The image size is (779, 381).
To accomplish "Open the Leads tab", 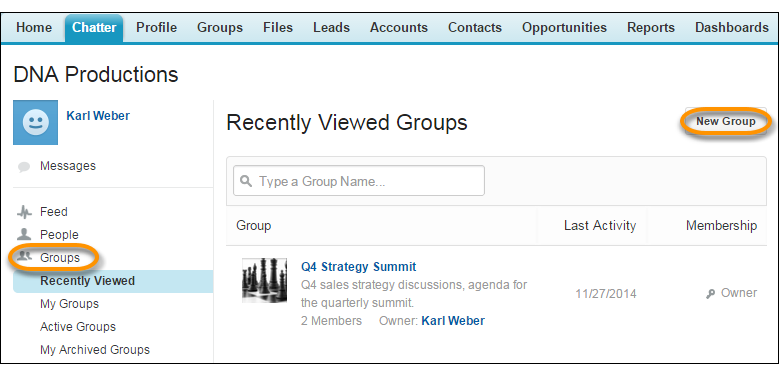I will point(331,28).
